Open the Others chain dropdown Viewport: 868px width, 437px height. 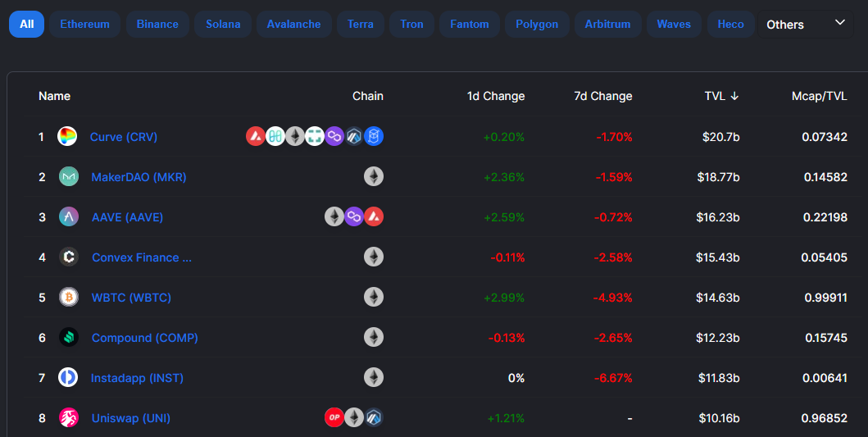coord(806,25)
